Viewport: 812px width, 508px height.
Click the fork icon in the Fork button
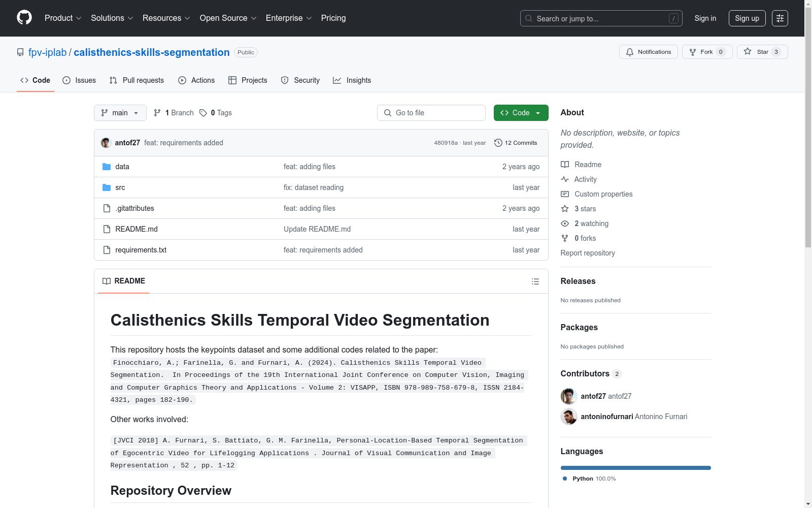(693, 52)
